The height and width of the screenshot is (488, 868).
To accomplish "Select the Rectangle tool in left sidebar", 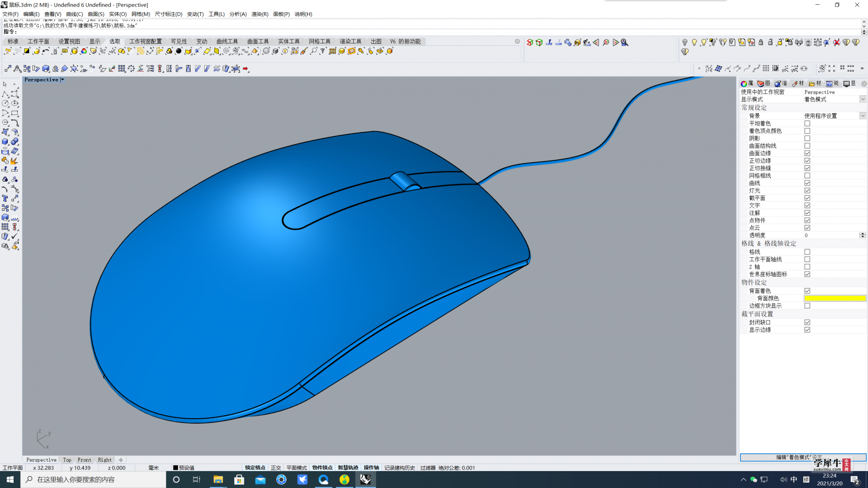I will click(x=15, y=113).
